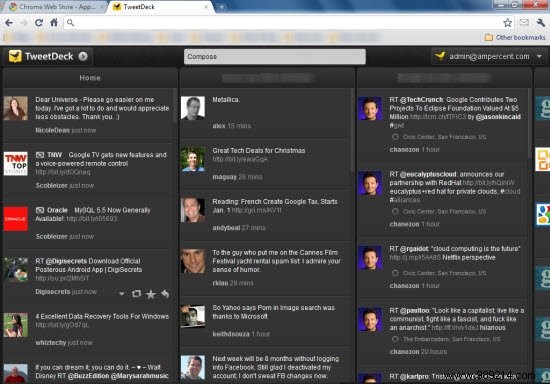Viewport: 550px width, 384px height.
Task: Click location icon on eucalyptuscloud retweet
Action: [395, 211]
